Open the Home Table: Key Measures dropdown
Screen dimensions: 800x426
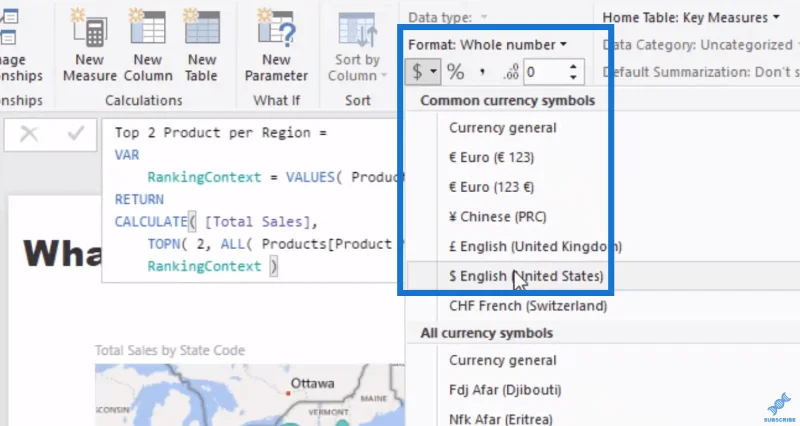tap(691, 17)
